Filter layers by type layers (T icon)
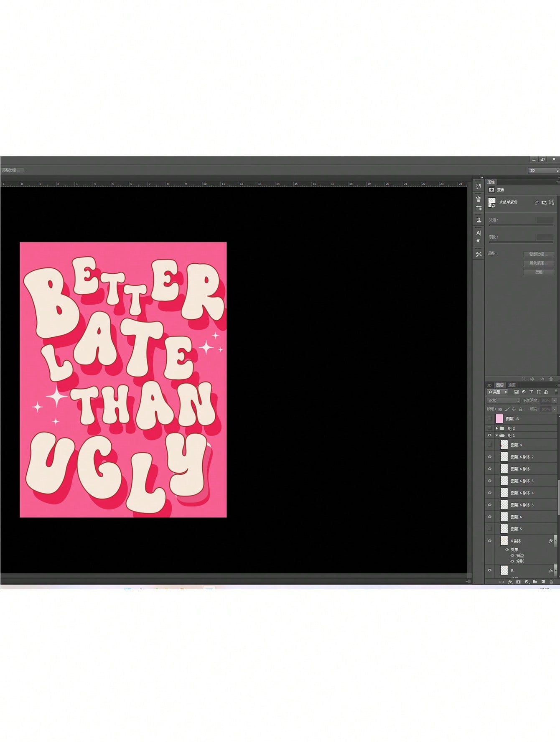Image resolution: width=560 pixels, height=746 pixels. pyautogui.click(x=531, y=392)
